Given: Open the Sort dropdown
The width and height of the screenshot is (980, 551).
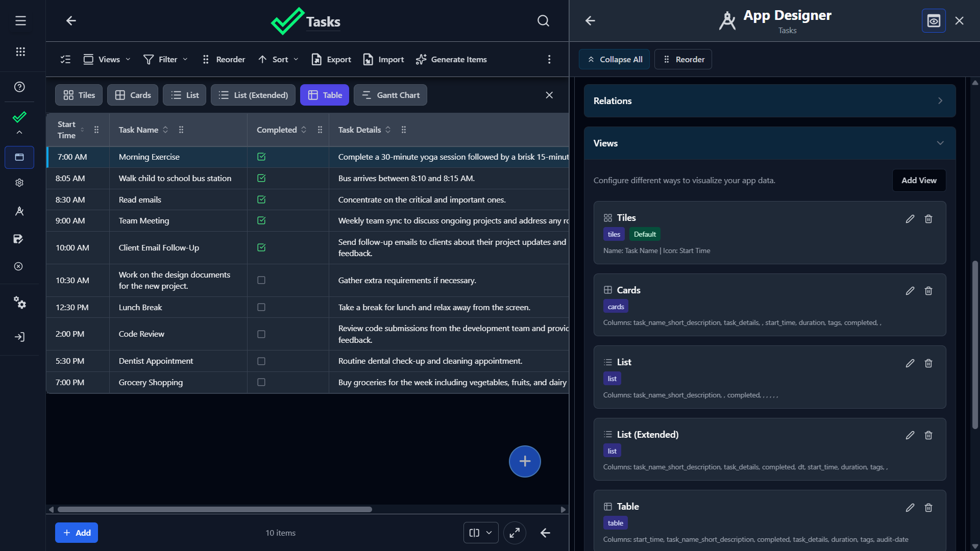Looking at the screenshot, I should (x=278, y=59).
